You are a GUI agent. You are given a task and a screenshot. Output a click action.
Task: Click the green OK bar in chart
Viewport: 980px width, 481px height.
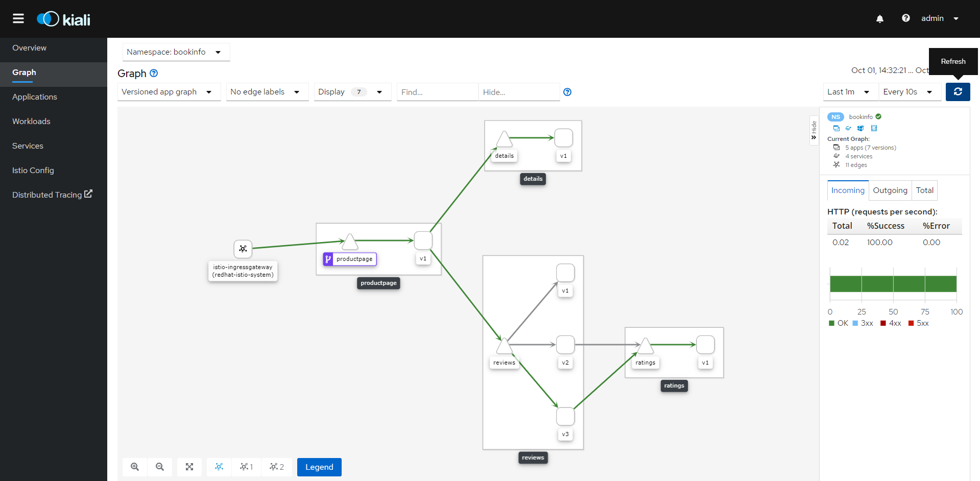tap(893, 284)
